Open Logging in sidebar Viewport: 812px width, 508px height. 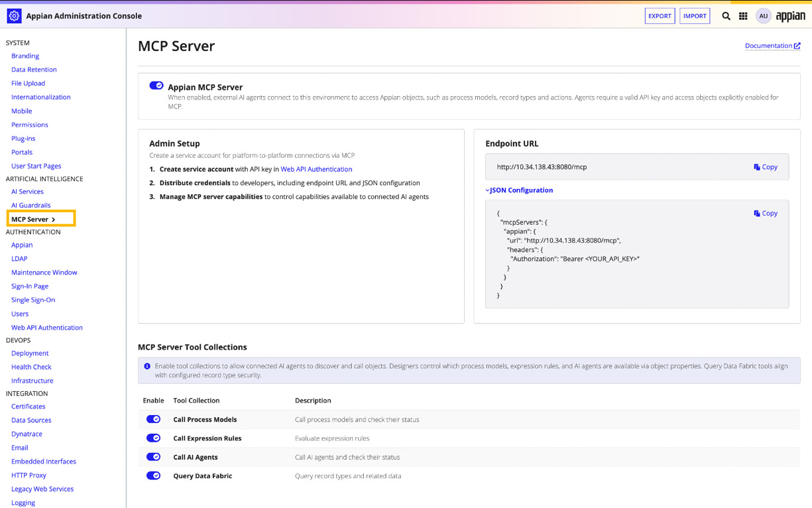click(x=23, y=503)
